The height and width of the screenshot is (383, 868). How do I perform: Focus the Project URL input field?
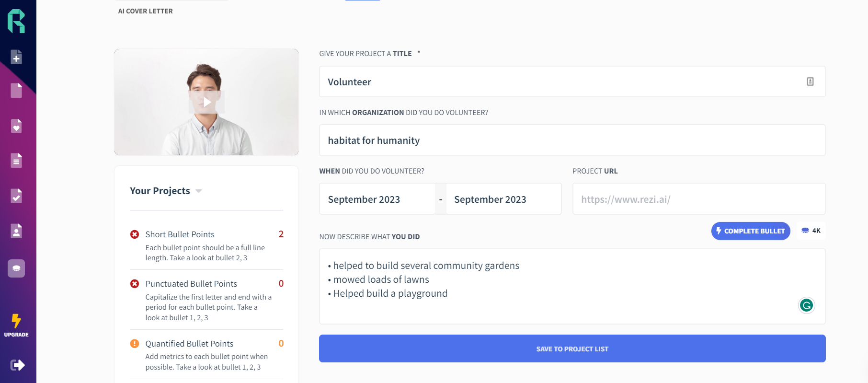[699, 199]
